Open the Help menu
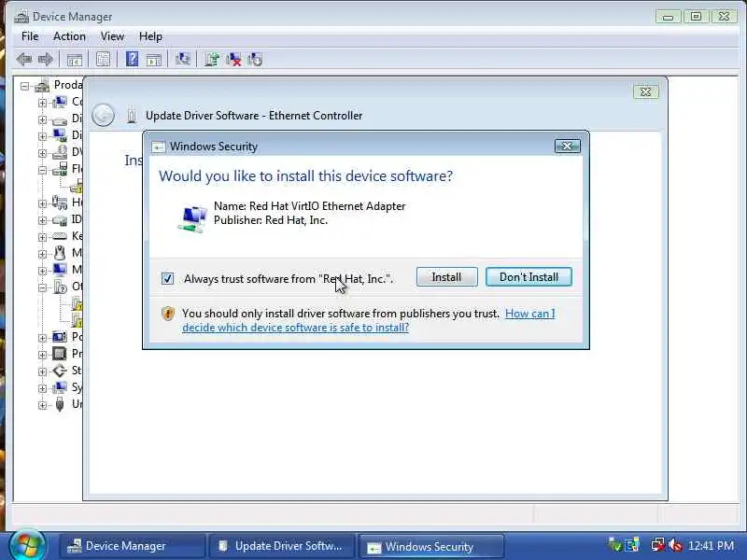 click(x=150, y=36)
